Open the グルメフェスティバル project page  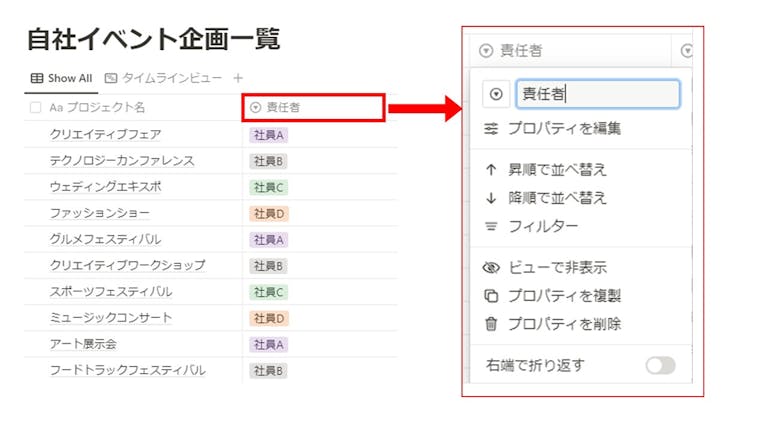tap(105, 239)
